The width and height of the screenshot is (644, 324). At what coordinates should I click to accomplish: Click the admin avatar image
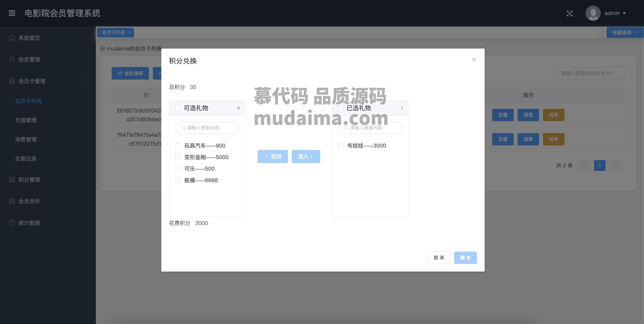[593, 13]
